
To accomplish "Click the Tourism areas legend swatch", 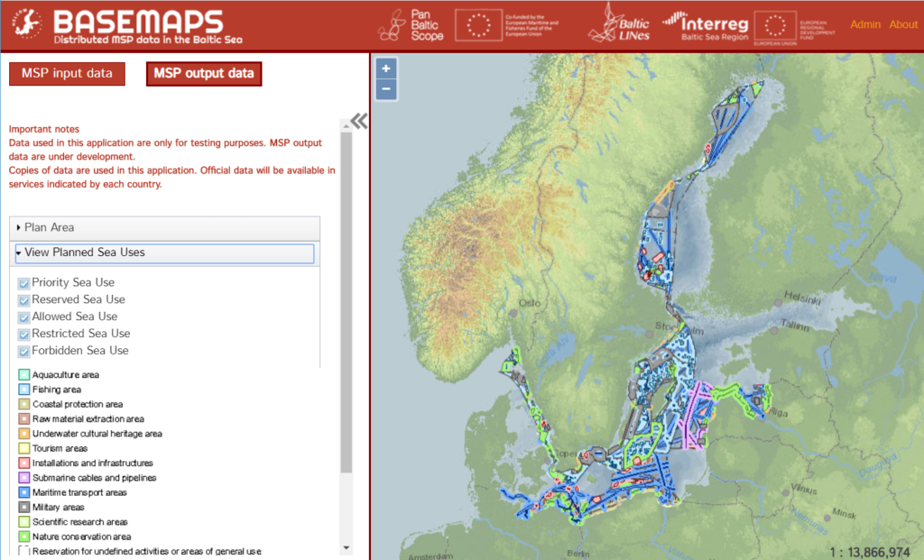I will 23,448.
